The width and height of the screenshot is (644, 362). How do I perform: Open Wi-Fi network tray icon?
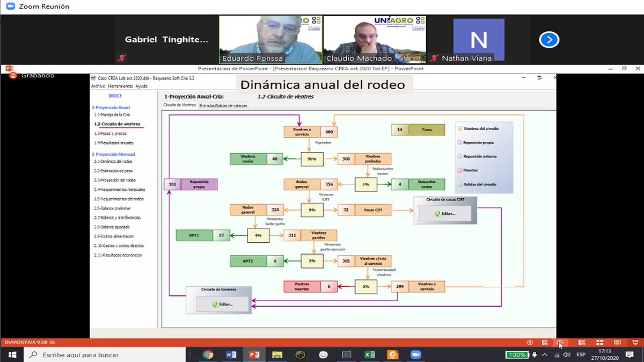point(557,354)
